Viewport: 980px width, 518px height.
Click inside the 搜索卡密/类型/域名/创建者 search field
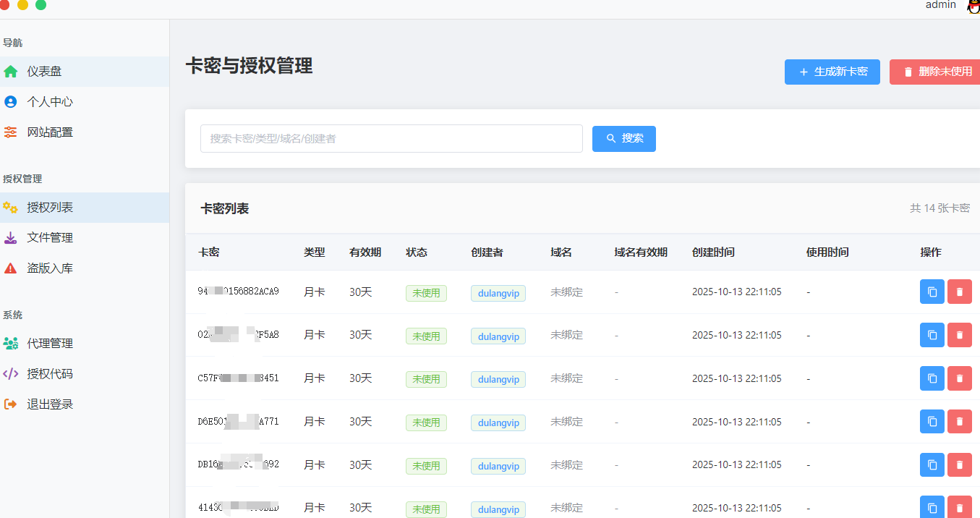point(391,138)
